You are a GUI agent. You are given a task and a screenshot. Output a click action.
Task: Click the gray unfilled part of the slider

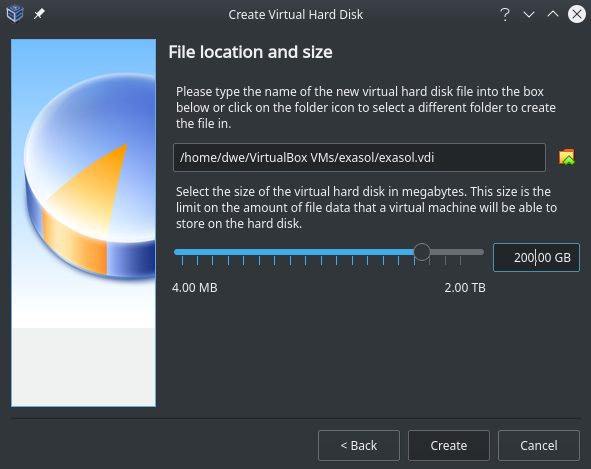(457, 252)
